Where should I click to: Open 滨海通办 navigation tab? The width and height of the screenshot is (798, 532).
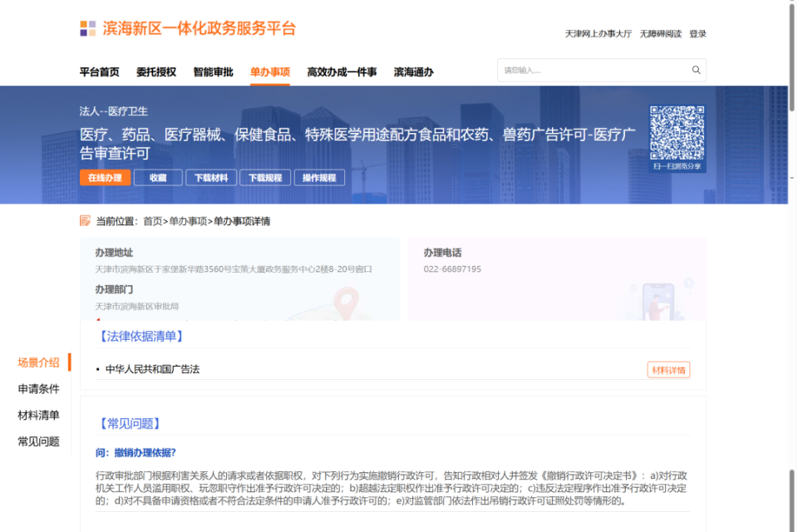414,72
